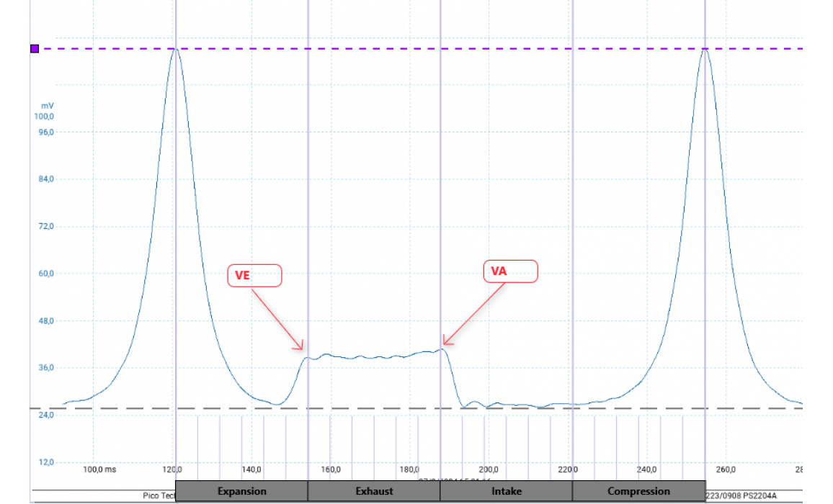Click the tip of VE arrow
833x504 pixels.
pos(303,349)
